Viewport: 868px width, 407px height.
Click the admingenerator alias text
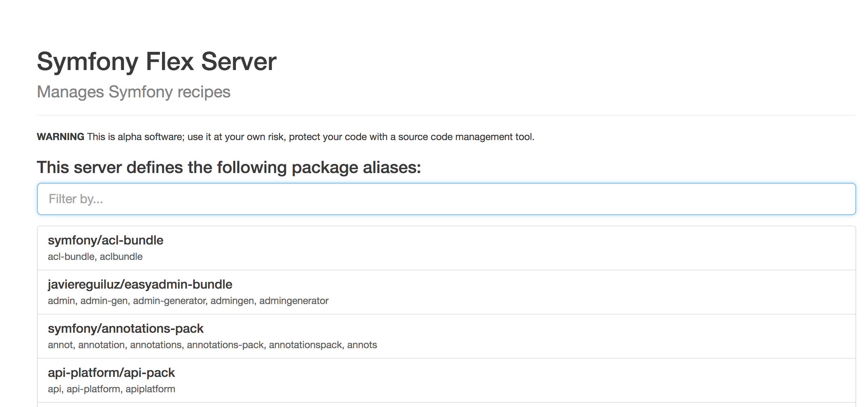[294, 301]
